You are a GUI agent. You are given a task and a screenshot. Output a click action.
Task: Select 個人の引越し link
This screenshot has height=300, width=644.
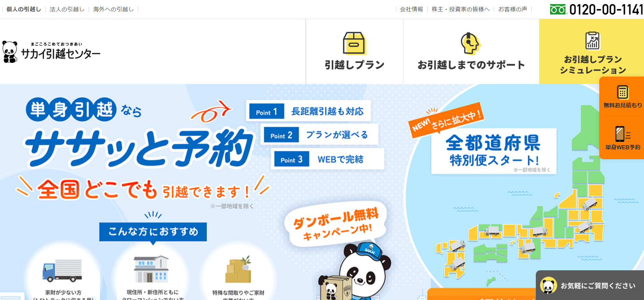[24, 9]
